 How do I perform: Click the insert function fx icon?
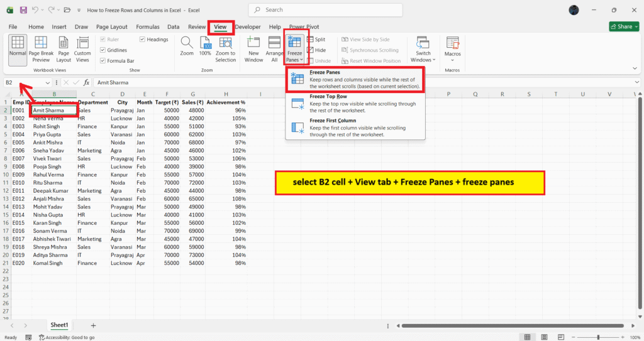click(86, 82)
